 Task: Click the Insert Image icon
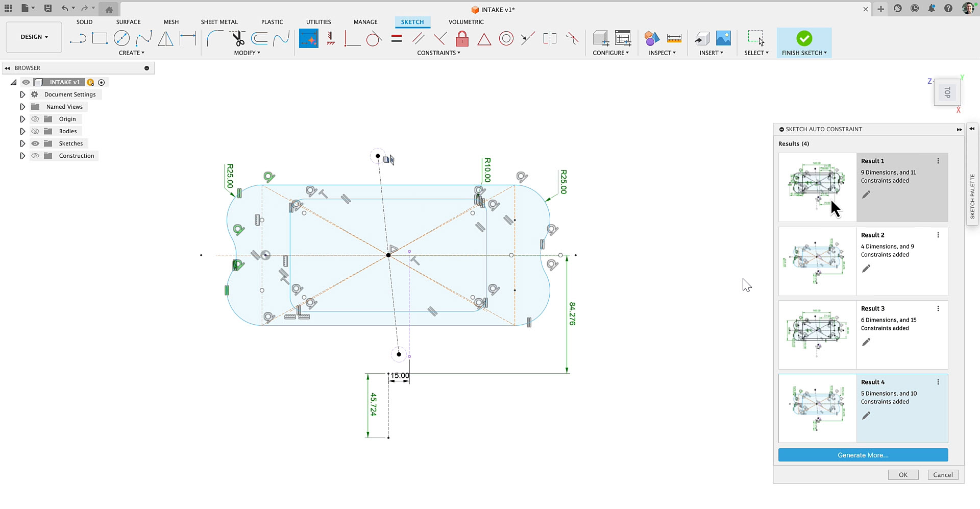coord(723,38)
